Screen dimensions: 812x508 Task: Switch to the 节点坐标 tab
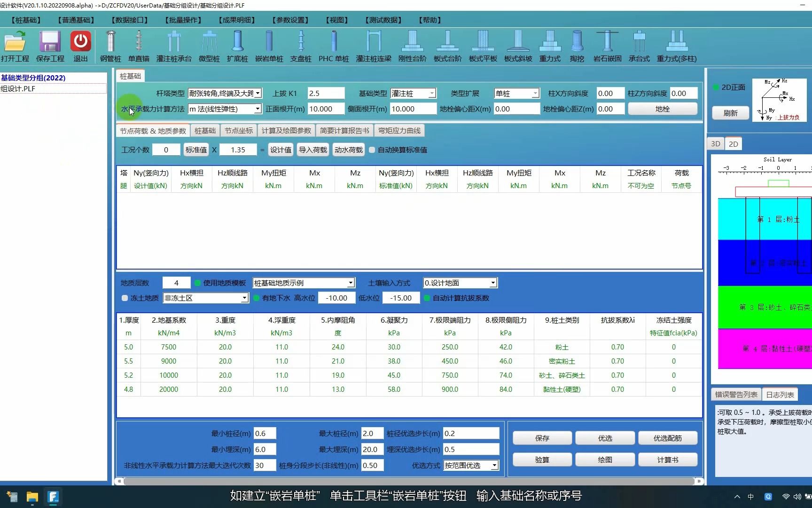(x=239, y=130)
